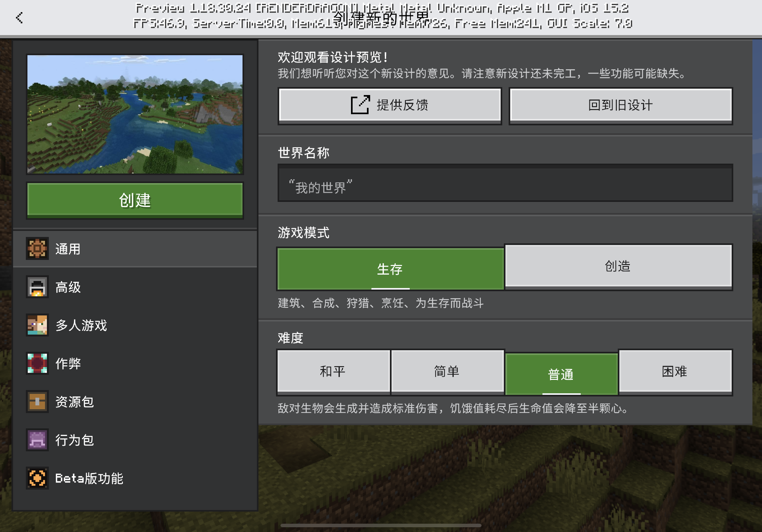Viewport: 762px width, 532px height.
Task: Choose 普通 difficulty
Action: [x=561, y=374]
